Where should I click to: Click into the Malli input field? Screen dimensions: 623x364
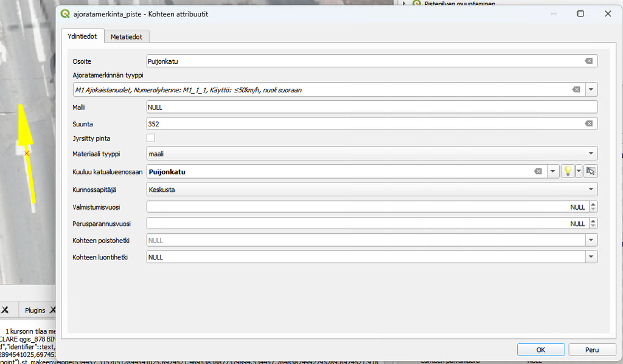[x=372, y=107]
